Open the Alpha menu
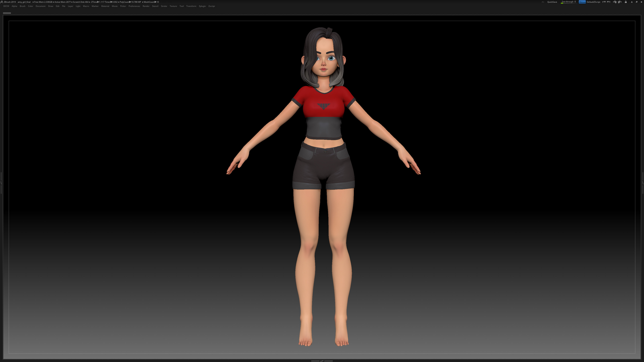644x362 pixels. point(14,6)
